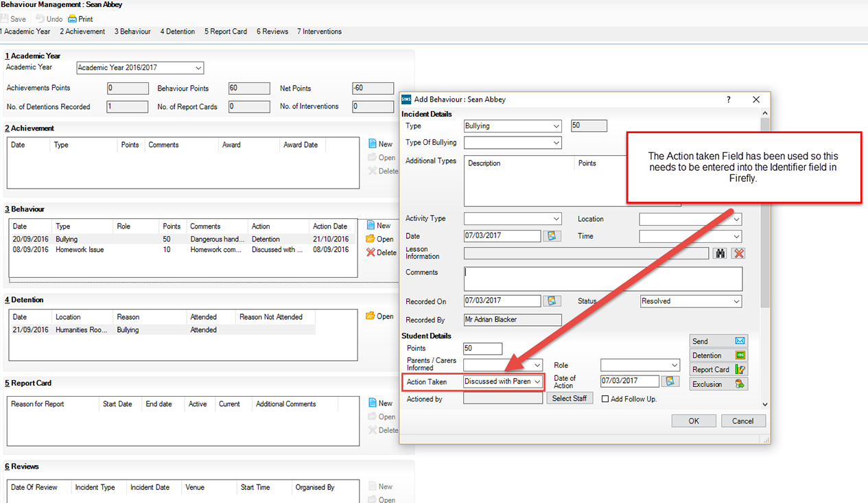Close the Add Behaviour dialog
The width and height of the screenshot is (868, 503).
756,100
